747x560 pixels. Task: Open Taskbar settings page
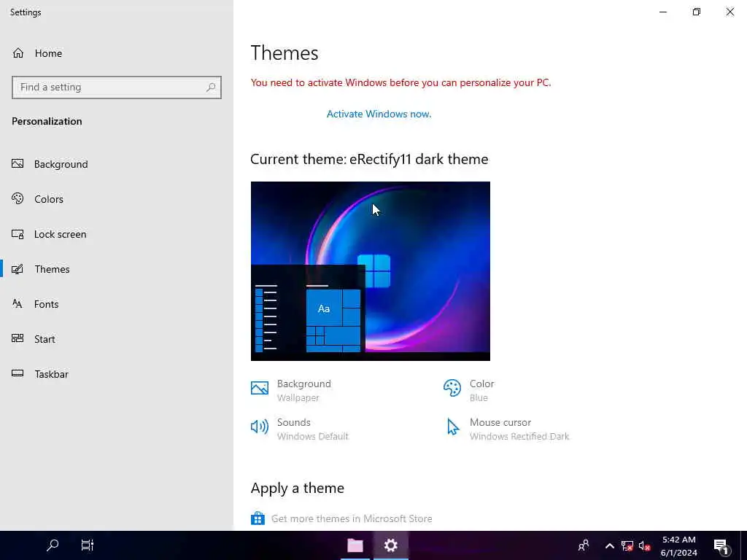point(117,374)
